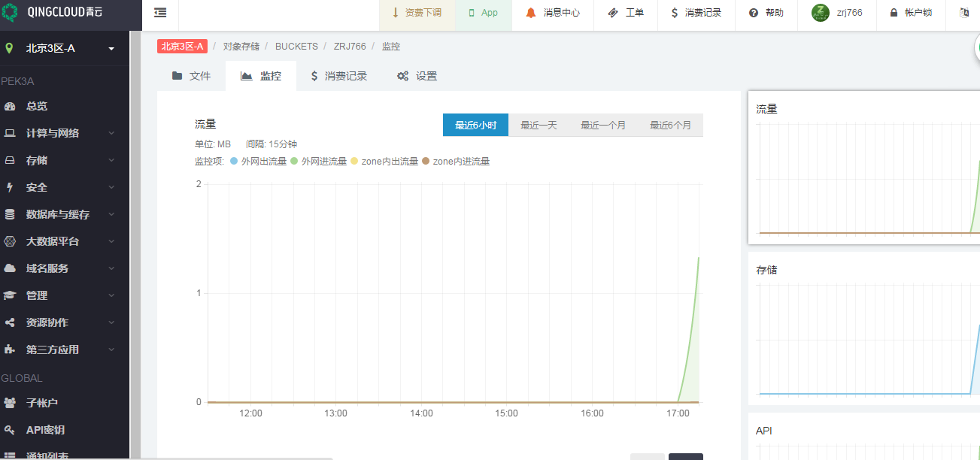Expand the 计算与网络 menu chevron
This screenshot has width=980, height=460.
[111, 133]
